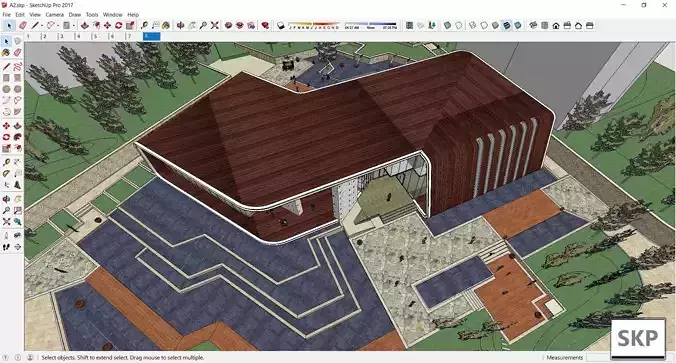Toggle Shaded With Textures style
This screenshot has height=363, width=676.
pos(507,25)
